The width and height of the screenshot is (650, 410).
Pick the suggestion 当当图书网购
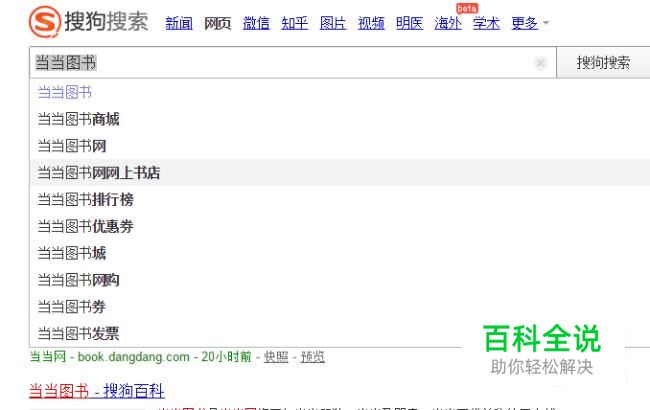(78, 280)
